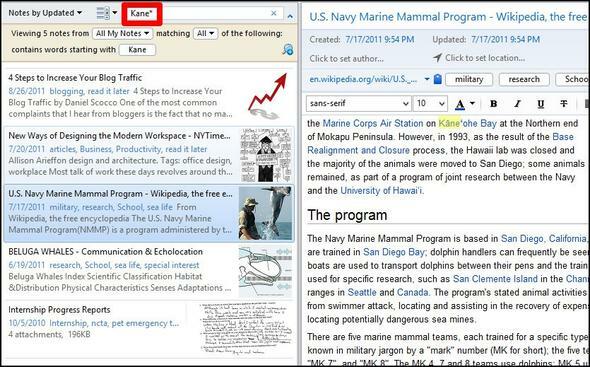Open the sans-serif font family dropdown
Screen dimensions: 590x367
(x=359, y=104)
